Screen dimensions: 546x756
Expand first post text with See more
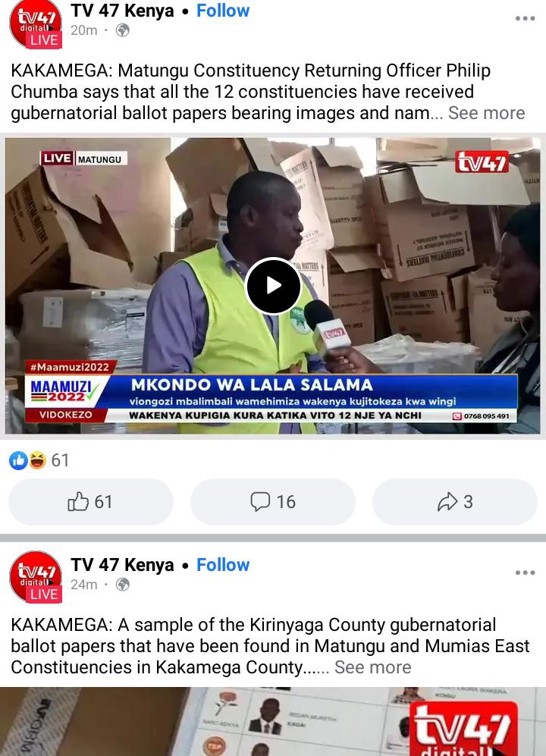click(x=486, y=113)
